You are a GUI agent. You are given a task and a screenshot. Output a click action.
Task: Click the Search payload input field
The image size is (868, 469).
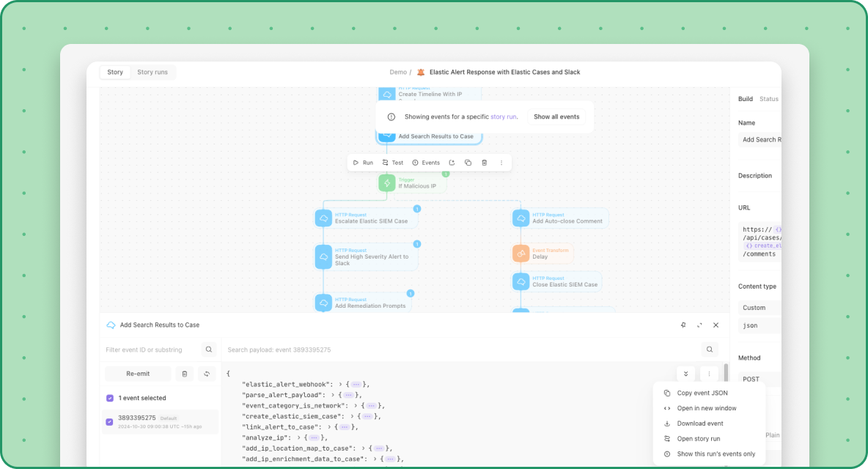tap(463, 350)
